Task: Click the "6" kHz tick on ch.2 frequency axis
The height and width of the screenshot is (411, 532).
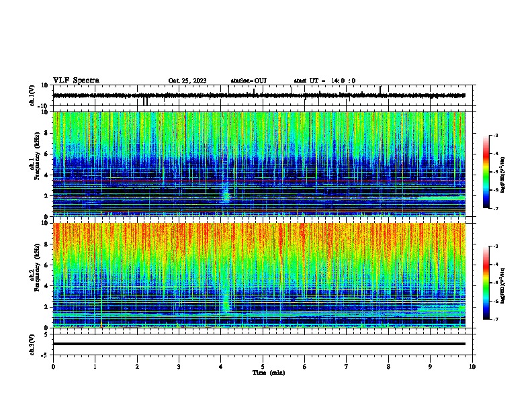Action: [x=46, y=265]
